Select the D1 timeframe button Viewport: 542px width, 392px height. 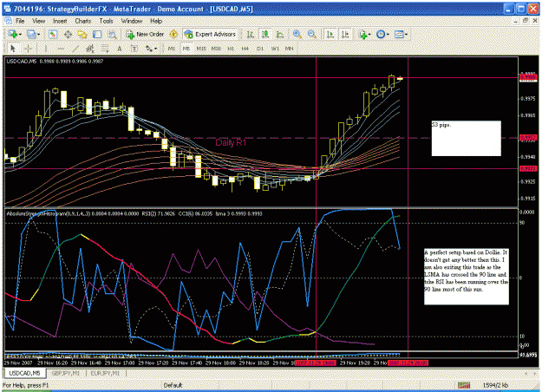coord(260,49)
